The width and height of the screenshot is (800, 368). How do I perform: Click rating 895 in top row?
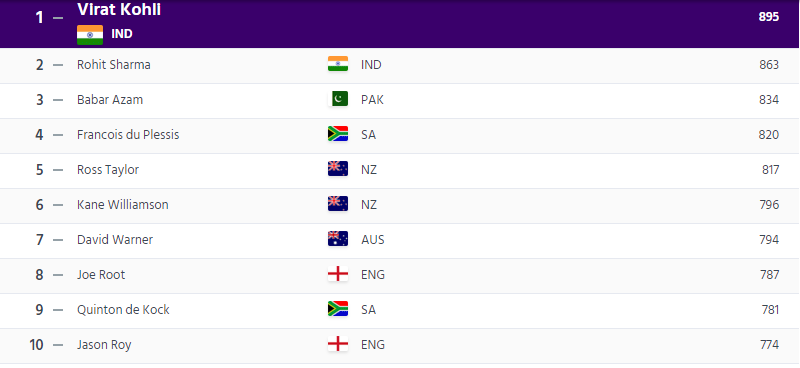[769, 17]
